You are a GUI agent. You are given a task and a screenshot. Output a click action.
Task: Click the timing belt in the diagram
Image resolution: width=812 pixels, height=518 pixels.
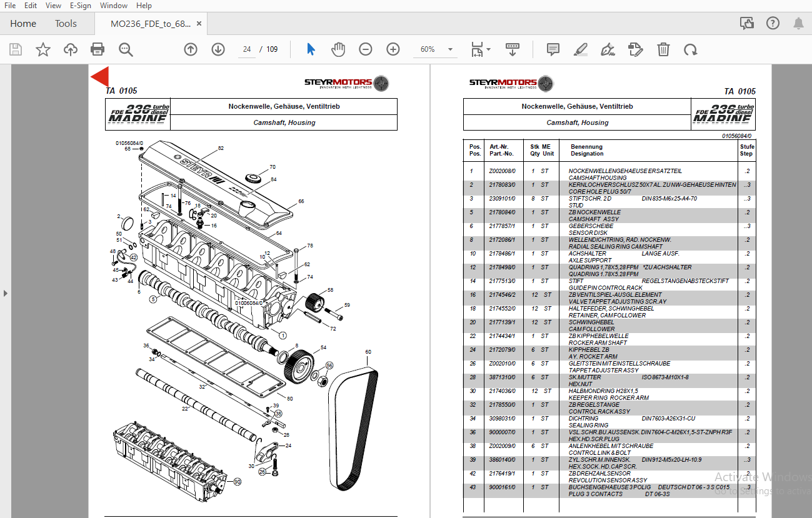tap(352, 428)
